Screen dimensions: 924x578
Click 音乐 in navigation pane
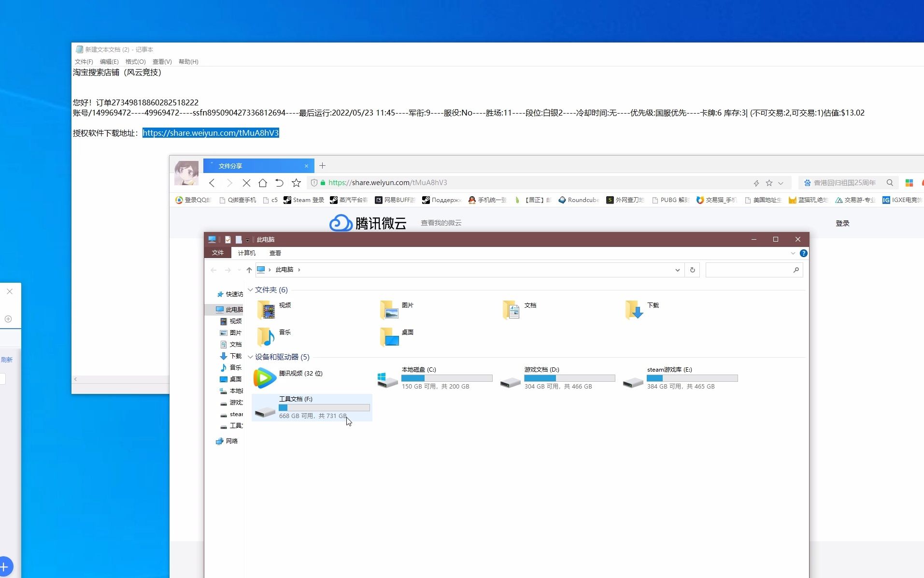(231, 368)
